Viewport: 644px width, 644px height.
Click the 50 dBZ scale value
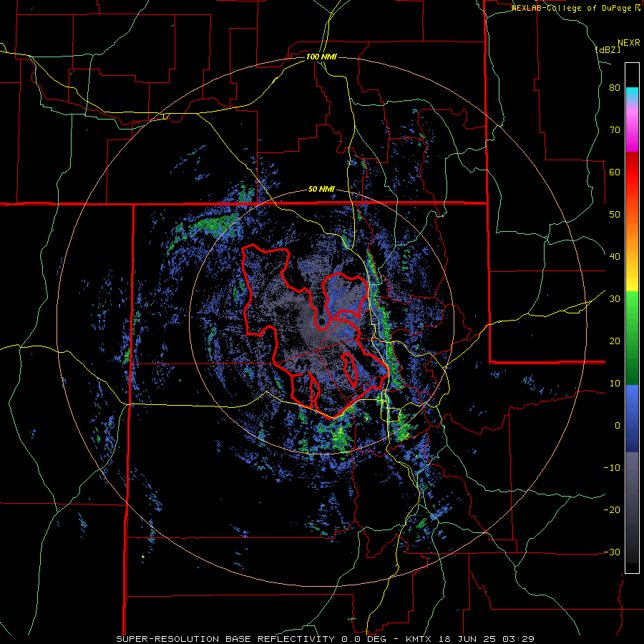point(615,215)
